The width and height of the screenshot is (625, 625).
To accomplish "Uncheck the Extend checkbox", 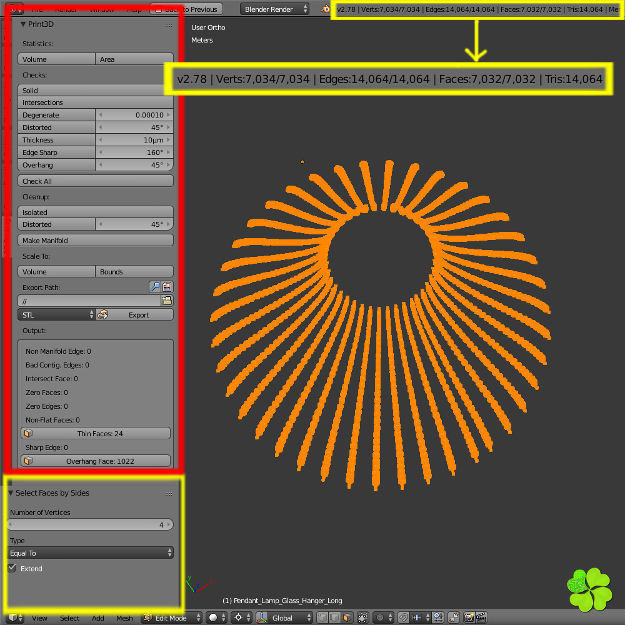I will 12,568.
